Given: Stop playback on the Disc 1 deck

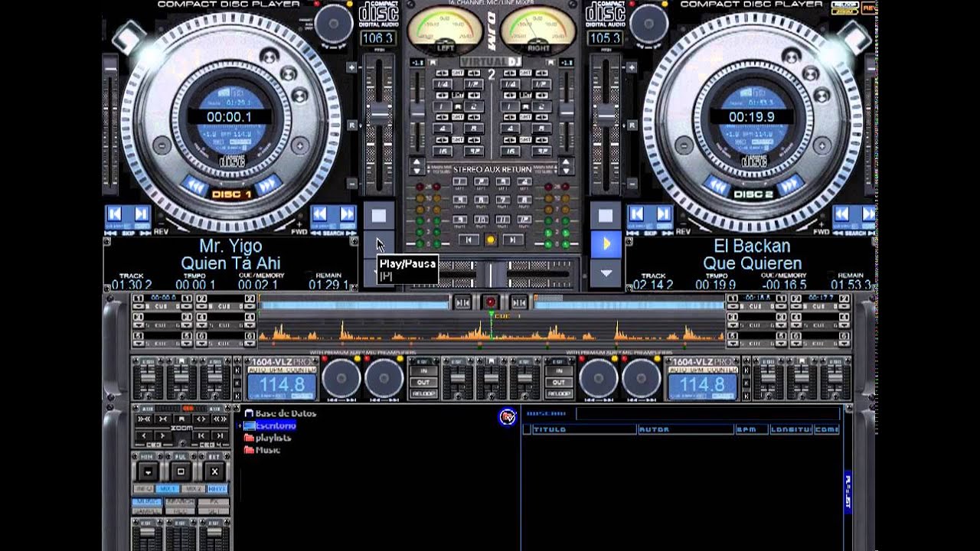Looking at the screenshot, I should [378, 216].
